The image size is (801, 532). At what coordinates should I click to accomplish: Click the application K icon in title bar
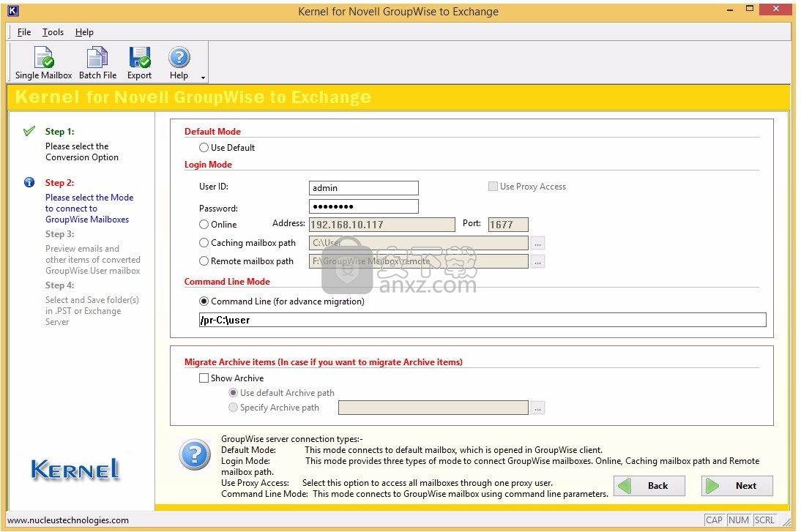[x=13, y=11]
